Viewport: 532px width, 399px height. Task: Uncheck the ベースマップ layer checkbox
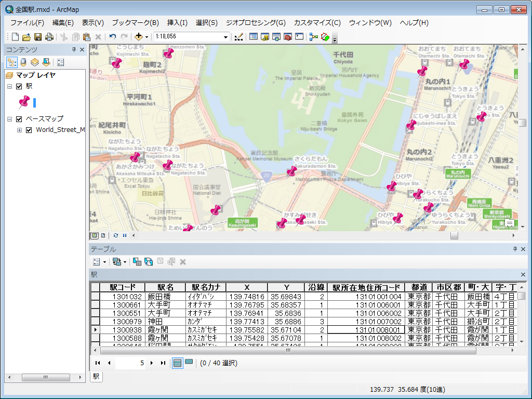(x=19, y=119)
